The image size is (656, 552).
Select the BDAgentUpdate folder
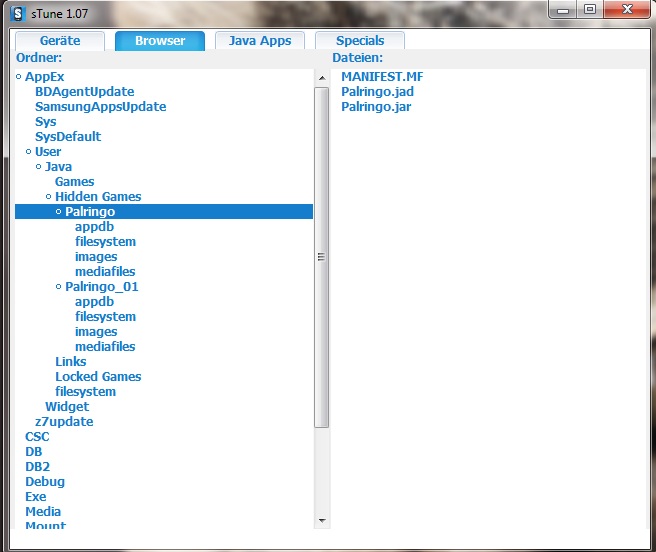coord(85,92)
